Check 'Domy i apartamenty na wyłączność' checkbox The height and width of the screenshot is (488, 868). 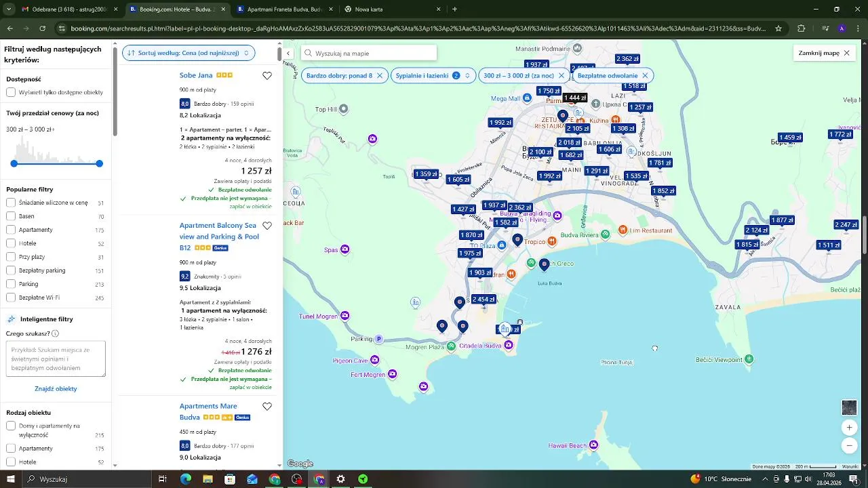click(x=11, y=426)
